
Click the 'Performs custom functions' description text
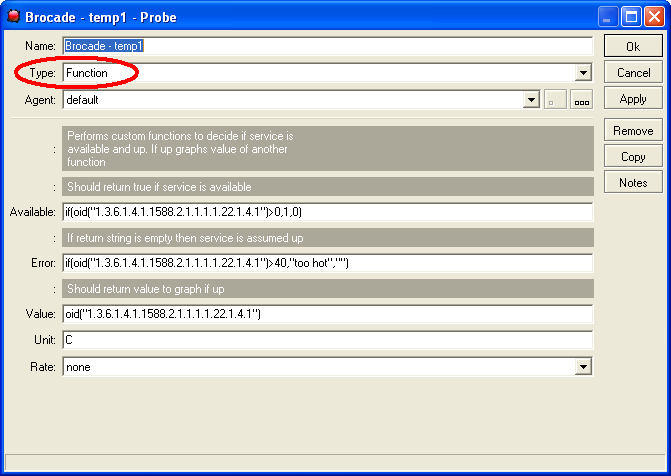coord(180,149)
